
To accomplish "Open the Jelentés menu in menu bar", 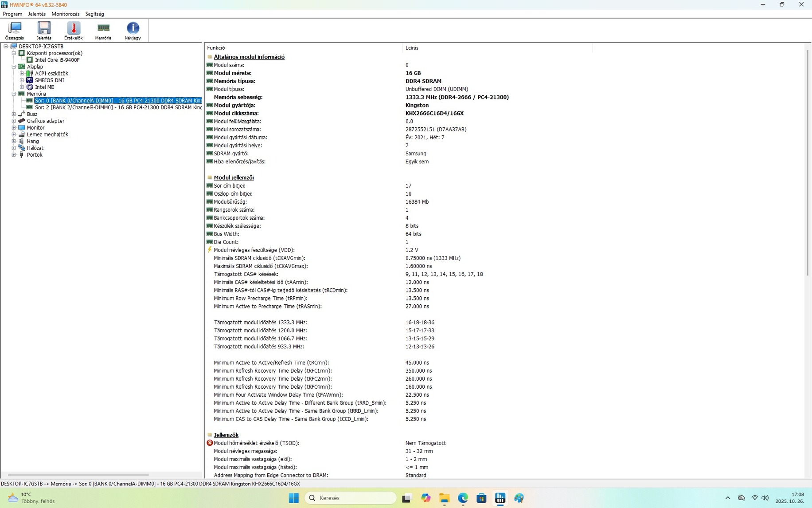I will (x=37, y=14).
